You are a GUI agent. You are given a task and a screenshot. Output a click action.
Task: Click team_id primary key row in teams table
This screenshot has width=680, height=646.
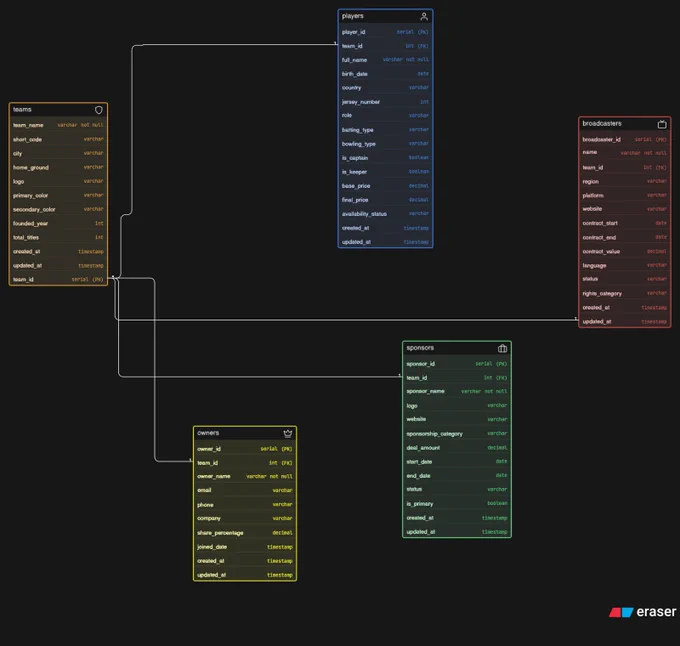point(58,279)
